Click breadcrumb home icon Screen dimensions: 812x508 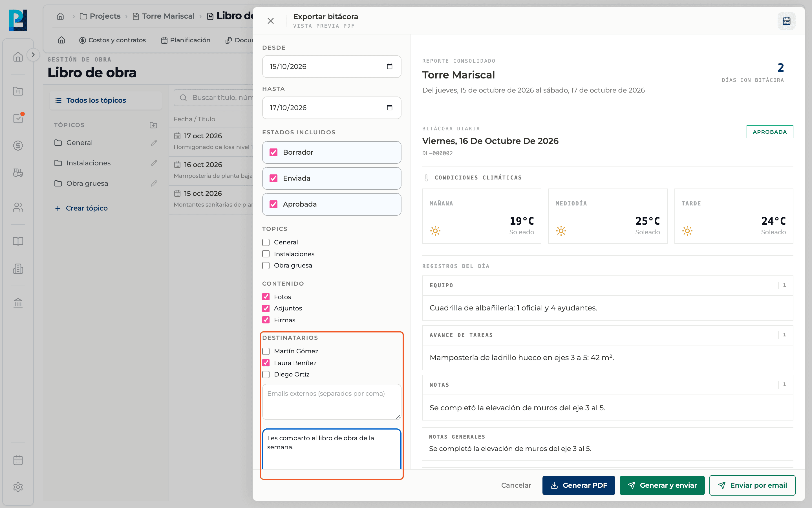pos(60,16)
